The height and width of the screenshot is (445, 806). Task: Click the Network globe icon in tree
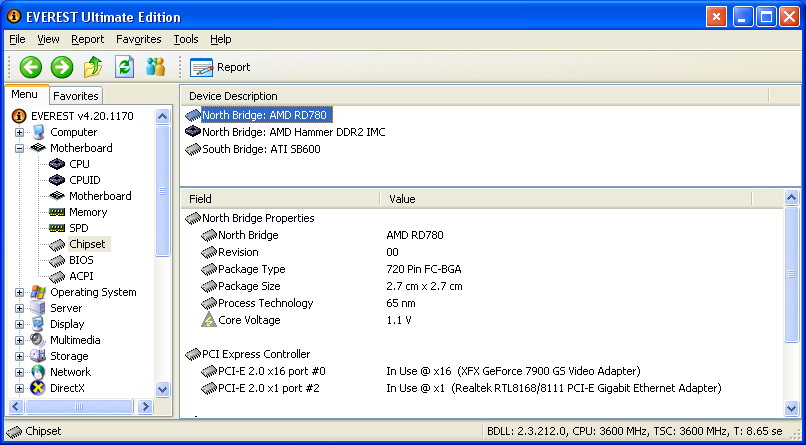[x=38, y=372]
